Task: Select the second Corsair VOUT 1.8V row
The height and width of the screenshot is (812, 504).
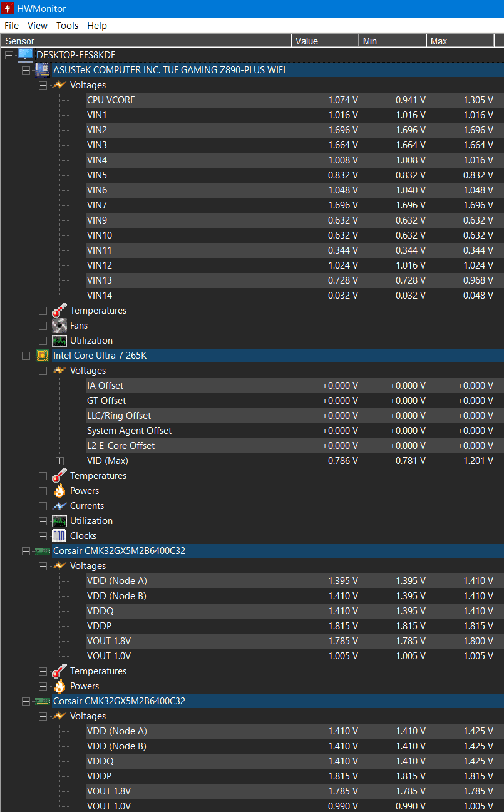Action: 294,791
